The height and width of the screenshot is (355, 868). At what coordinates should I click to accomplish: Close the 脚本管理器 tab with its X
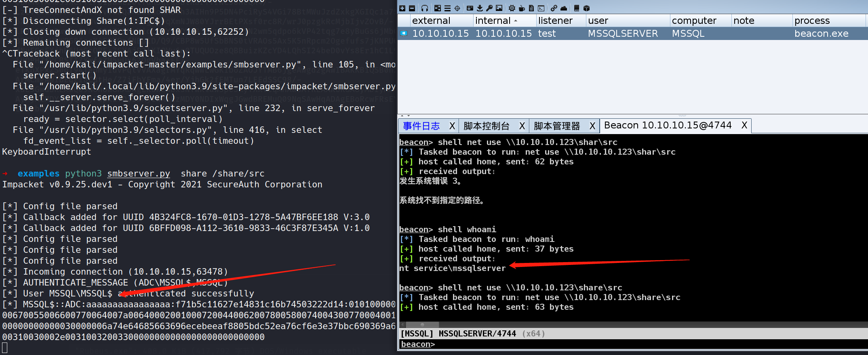pyautogui.click(x=592, y=126)
